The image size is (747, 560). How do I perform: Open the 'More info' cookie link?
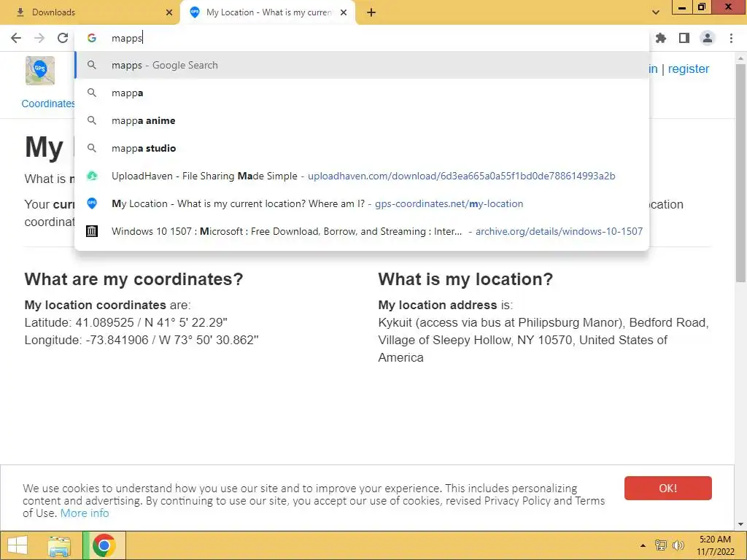pyautogui.click(x=85, y=513)
